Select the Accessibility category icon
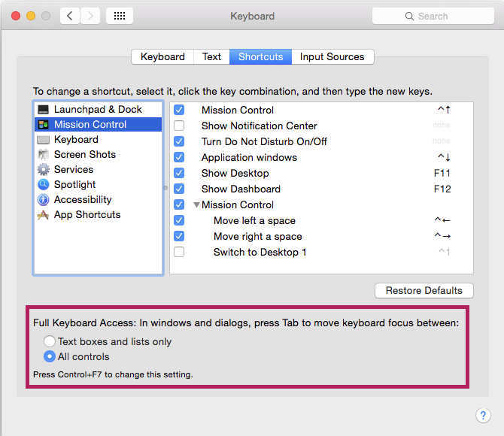This screenshot has height=436, width=504. click(43, 200)
